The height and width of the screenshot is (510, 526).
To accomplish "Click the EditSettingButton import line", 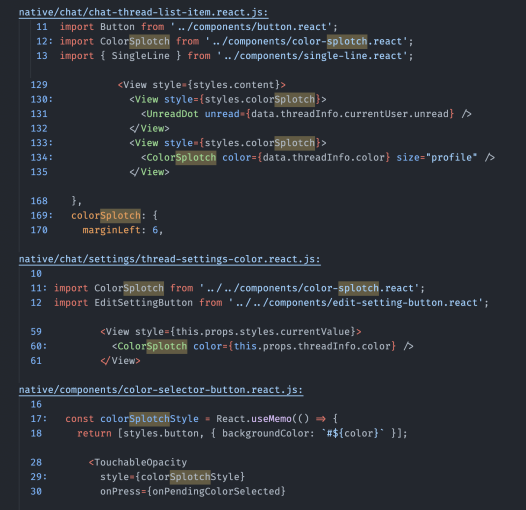I will tap(271, 303).
